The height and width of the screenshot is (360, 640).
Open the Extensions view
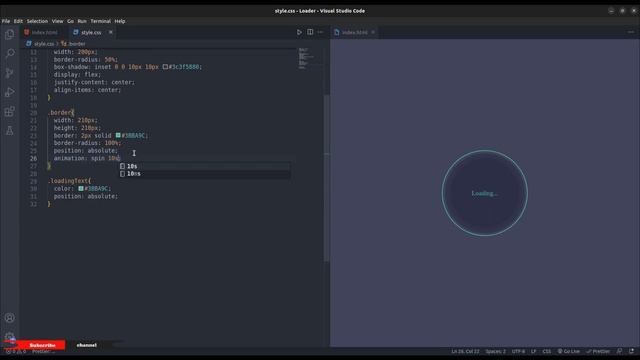[x=9, y=111]
